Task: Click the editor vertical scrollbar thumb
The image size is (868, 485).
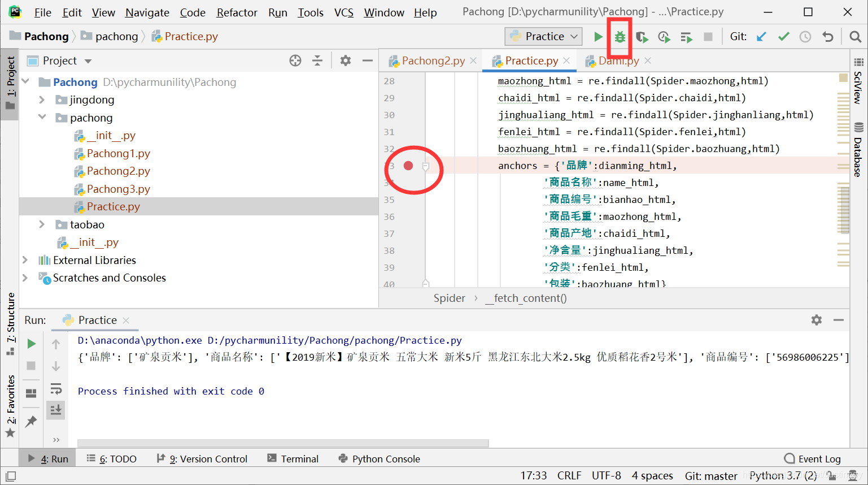Action: click(844, 209)
